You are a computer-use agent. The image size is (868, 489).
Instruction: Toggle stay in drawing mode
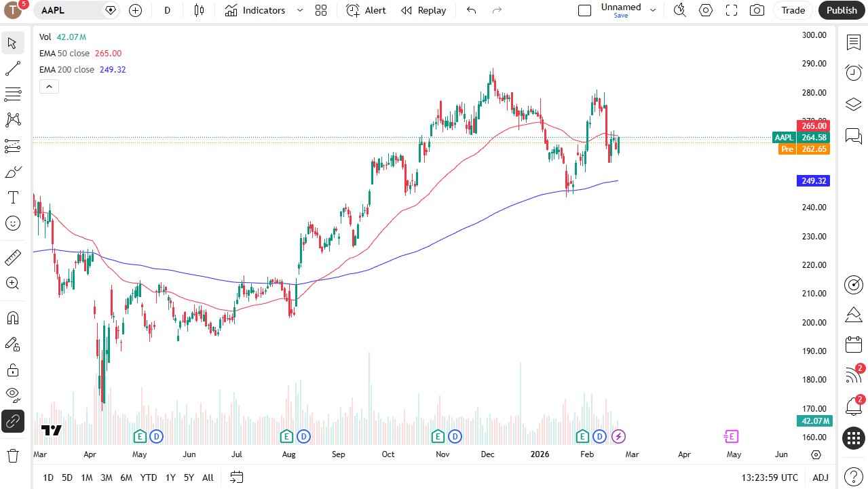pos(12,344)
